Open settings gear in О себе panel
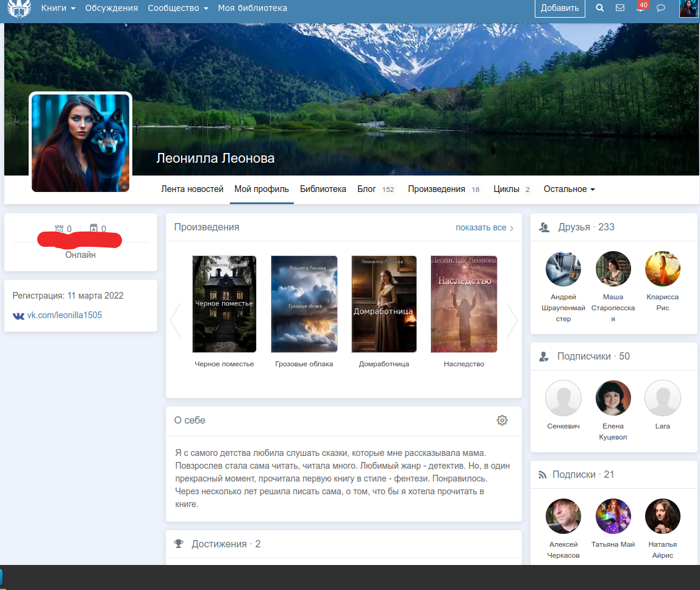 (x=502, y=420)
